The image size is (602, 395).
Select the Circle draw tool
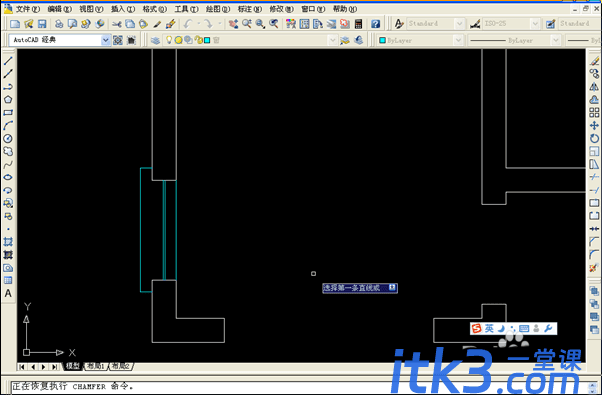(8, 139)
